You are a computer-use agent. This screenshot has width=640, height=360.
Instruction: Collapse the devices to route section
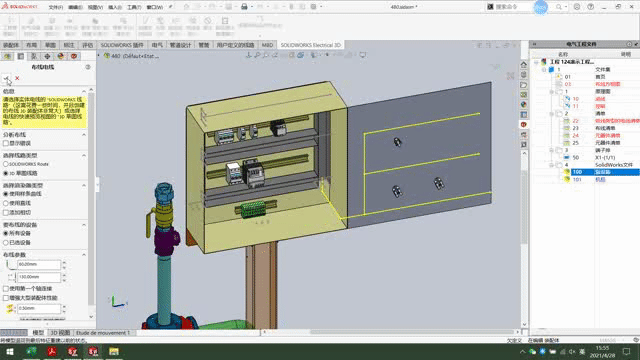84,225
